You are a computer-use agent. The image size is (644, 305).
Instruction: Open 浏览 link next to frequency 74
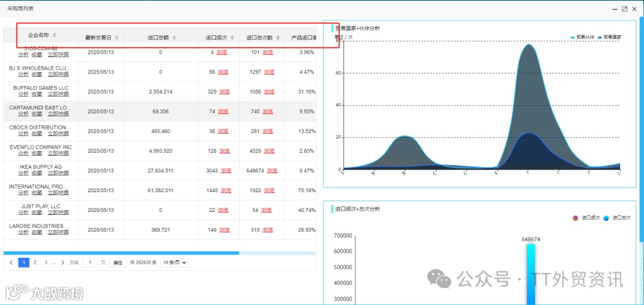click(x=223, y=112)
